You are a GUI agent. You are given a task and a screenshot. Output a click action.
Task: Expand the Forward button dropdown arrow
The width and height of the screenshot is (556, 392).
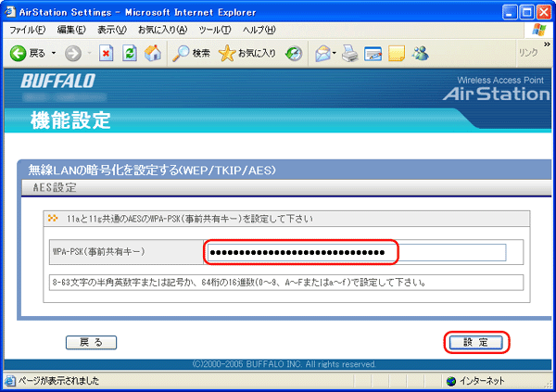click(88, 53)
